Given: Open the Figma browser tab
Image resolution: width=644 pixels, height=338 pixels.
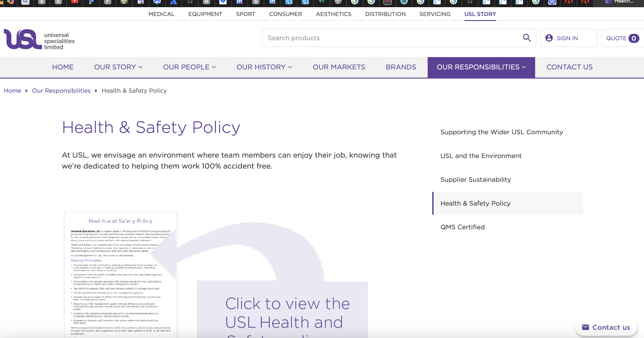Looking at the screenshot, I should (91, 2).
